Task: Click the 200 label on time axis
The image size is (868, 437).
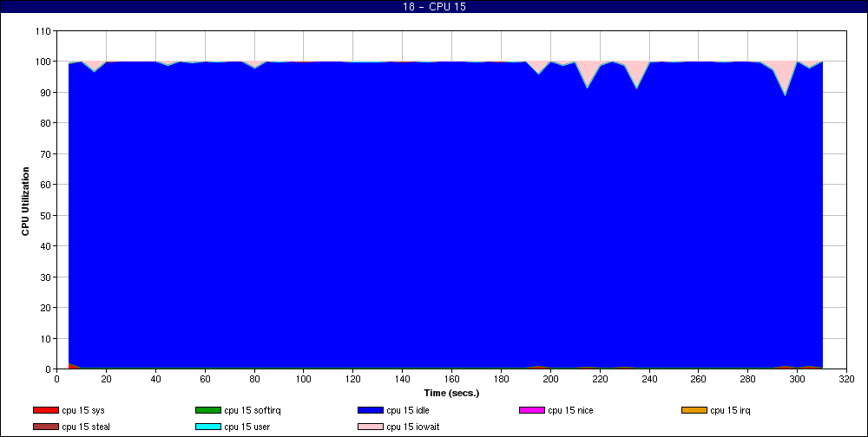Action: point(550,379)
